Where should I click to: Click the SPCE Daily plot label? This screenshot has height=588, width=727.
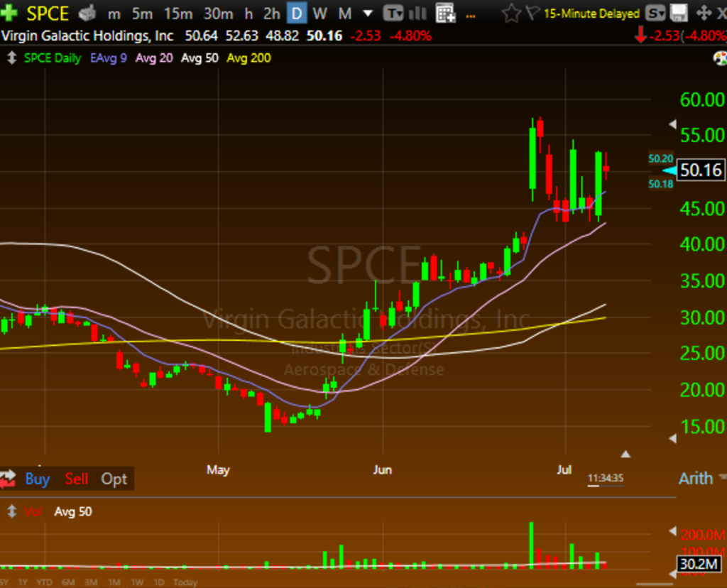53,58
